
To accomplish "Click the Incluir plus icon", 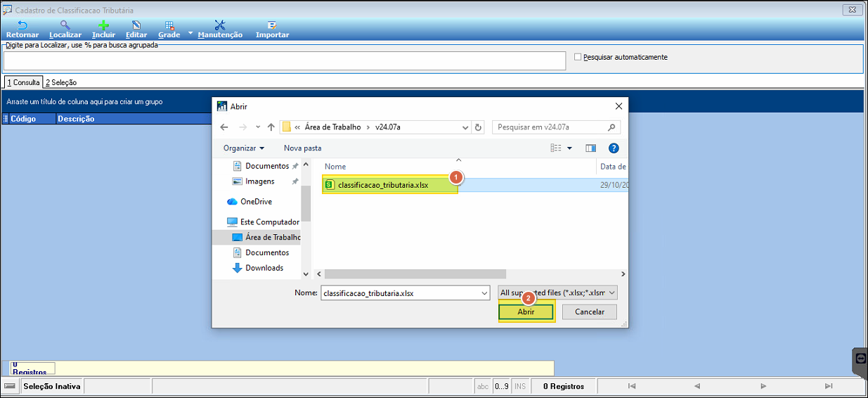I will coord(103,25).
